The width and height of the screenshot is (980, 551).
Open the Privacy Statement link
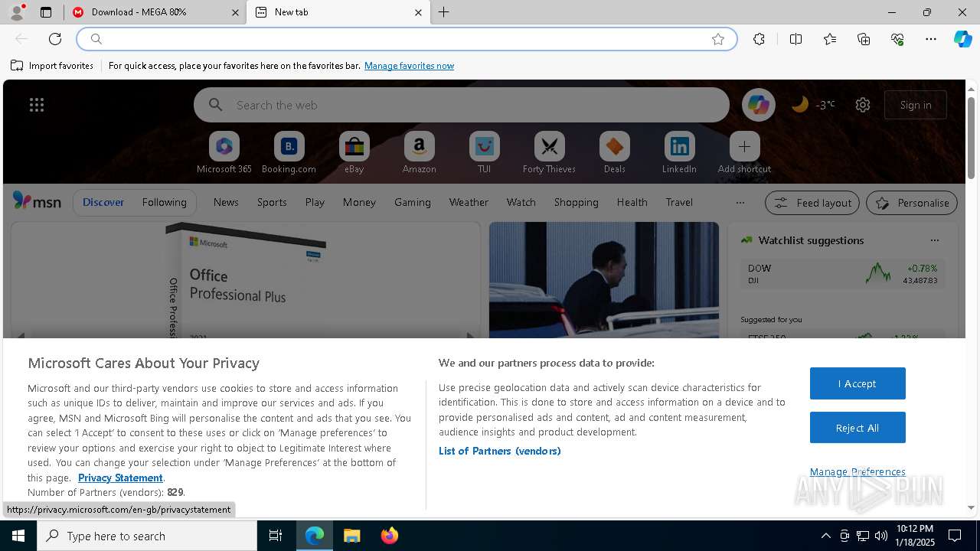tap(120, 478)
